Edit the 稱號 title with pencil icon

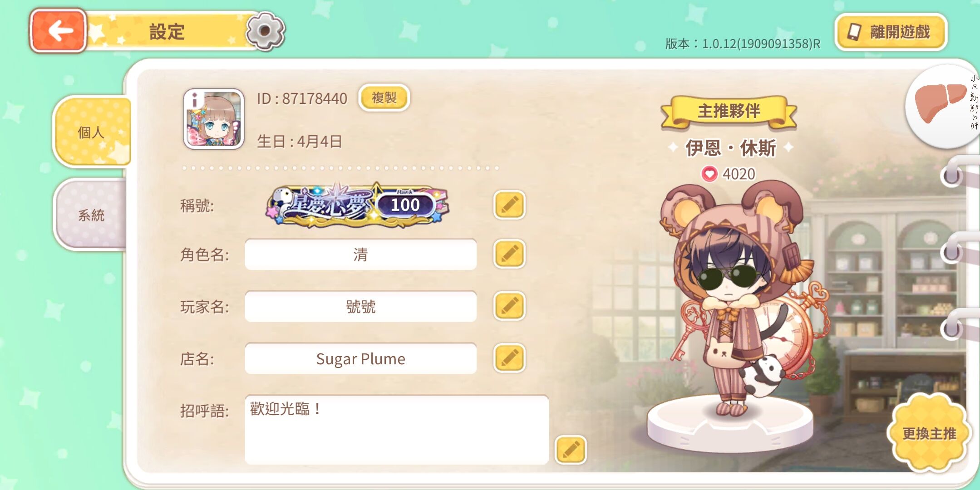click(509, 205)
